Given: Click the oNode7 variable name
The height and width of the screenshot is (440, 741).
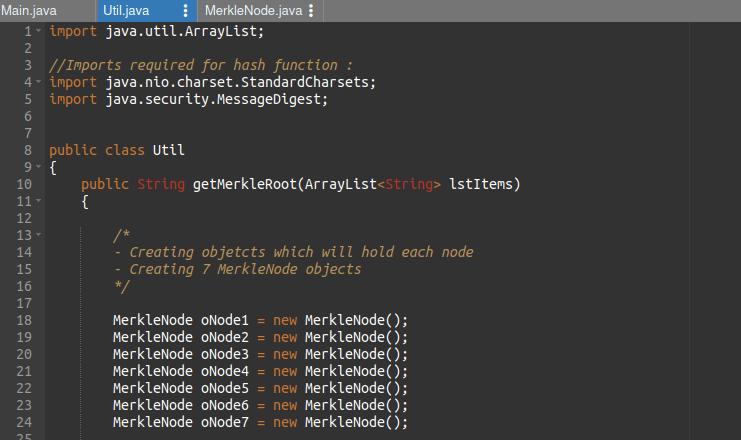Looking at the screenshot, I should [x=224, y=422].
